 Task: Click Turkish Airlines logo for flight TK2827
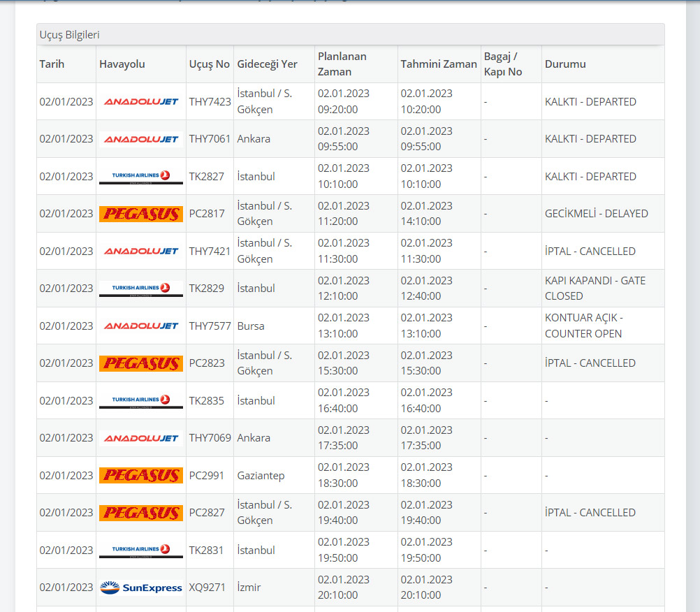coord(141,176)
